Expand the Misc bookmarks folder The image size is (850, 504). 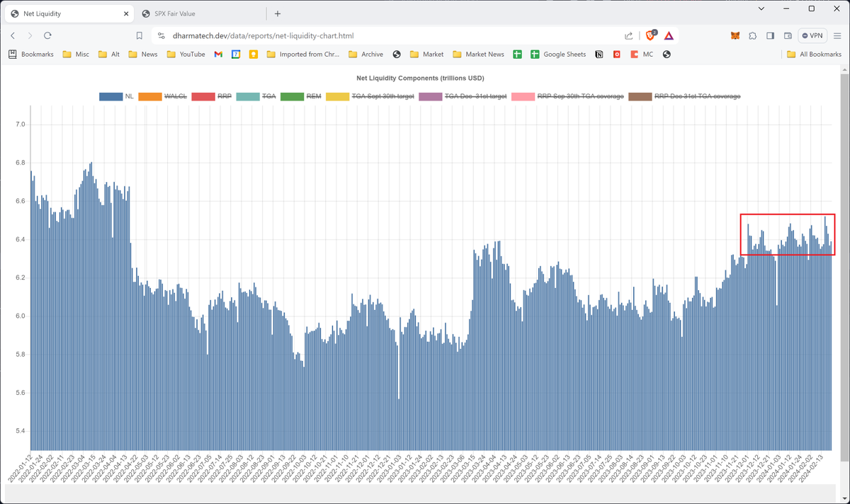[x=75, y=54]
